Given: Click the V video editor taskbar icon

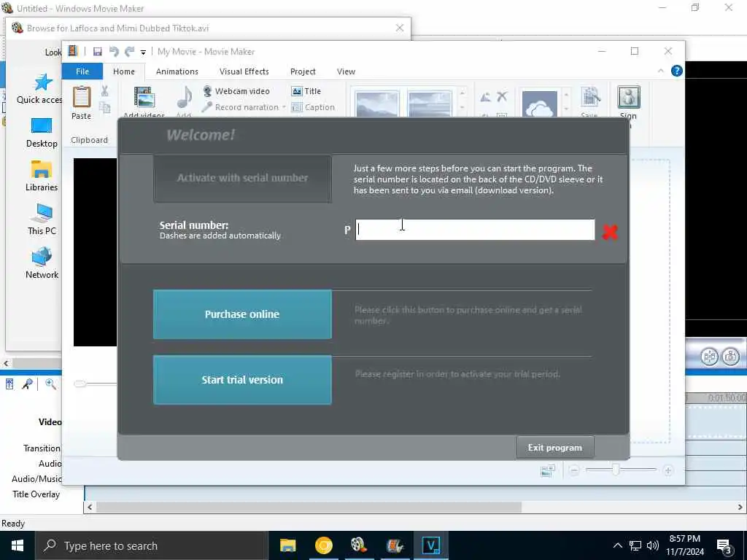Looking at the screenshot, I should point(430,545).
